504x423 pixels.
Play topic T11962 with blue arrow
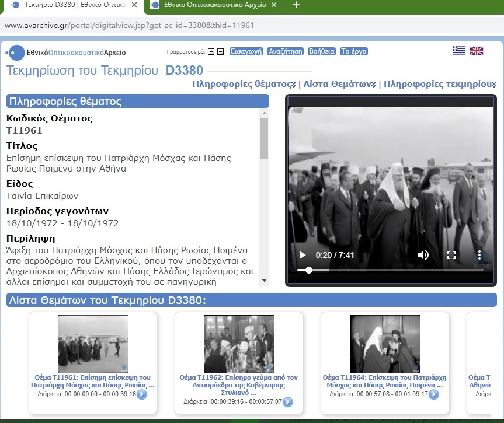pos(288,402)
